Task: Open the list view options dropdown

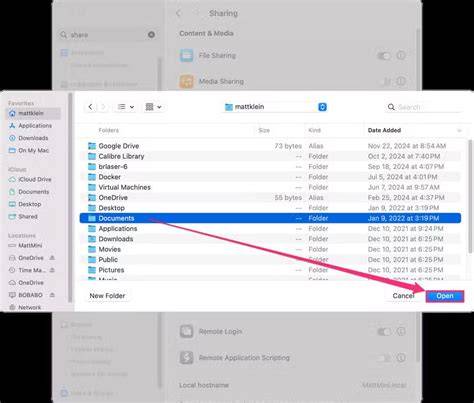Action: click(126, 107)
